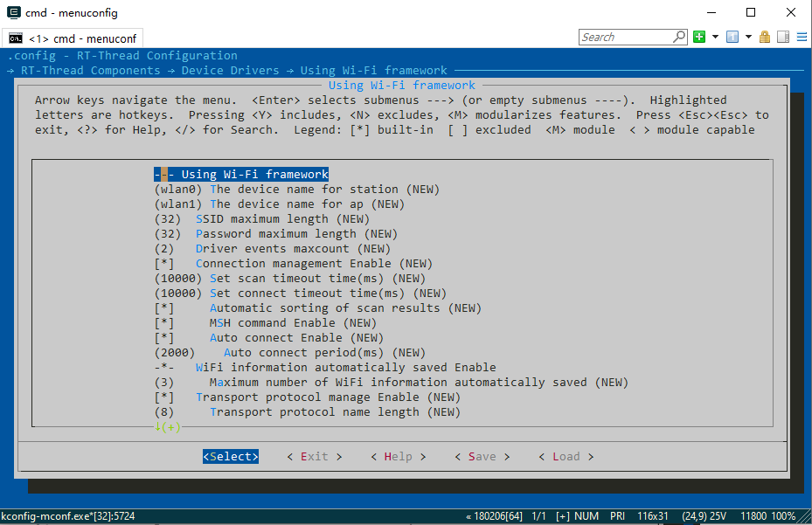This screenshot has width=812, height=525.
Task: Expand the active console list arrow
Action: coord(748,37)
